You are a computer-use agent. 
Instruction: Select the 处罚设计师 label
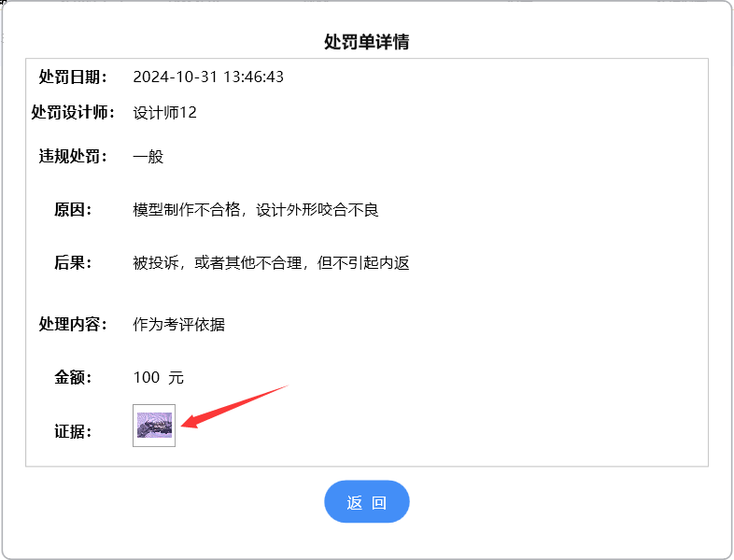(x=73, y=113)
